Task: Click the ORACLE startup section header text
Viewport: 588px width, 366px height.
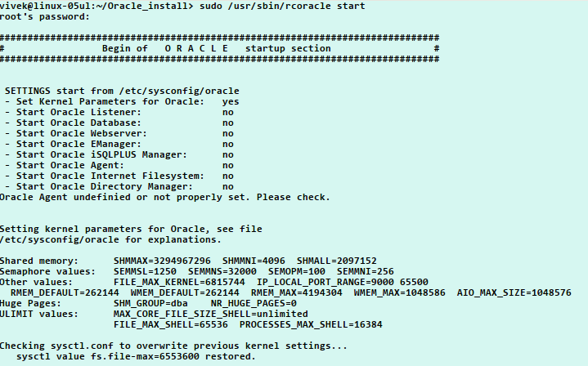Action: pyautogui.click(x=217, y=48)
